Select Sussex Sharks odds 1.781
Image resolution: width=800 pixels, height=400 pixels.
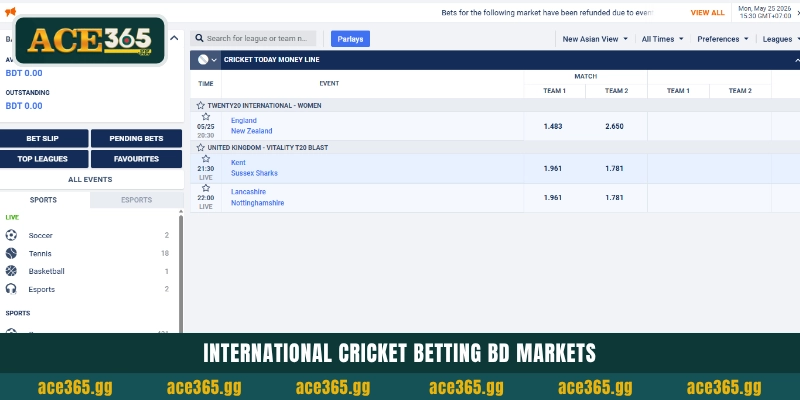point(616,168)
